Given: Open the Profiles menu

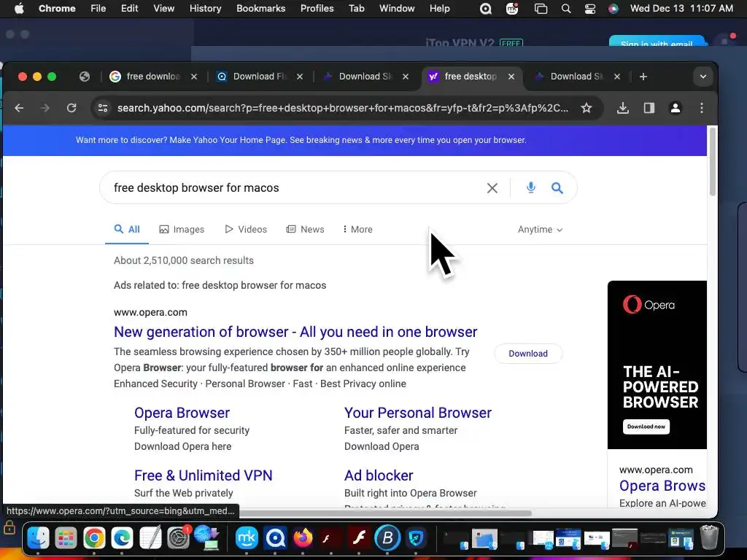Looking at the screenshot, I should 317,9.
